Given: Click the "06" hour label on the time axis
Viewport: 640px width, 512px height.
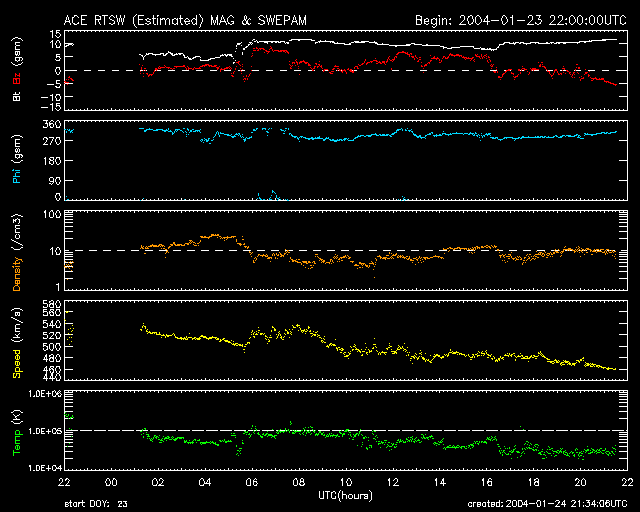Looking at the screenshot, I should [252, 483].
